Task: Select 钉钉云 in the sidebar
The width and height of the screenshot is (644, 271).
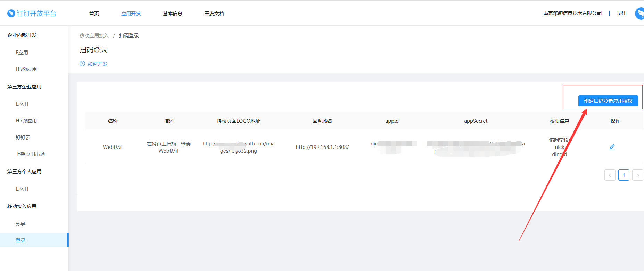Action: [x=23, y=137]
